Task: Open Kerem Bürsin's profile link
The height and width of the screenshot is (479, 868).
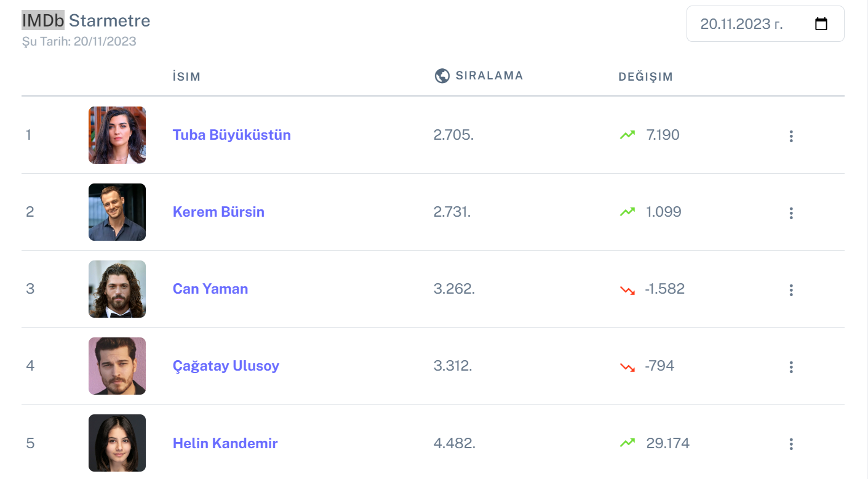Action: pos(218,212)
